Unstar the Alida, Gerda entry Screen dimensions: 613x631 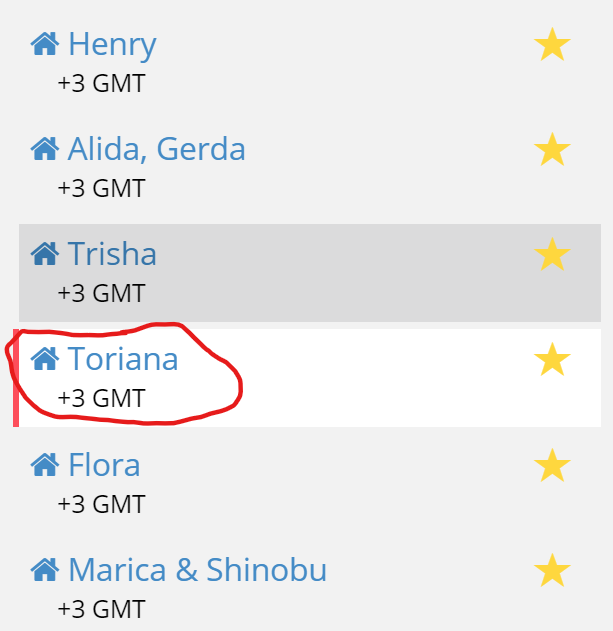pos(552,149)
